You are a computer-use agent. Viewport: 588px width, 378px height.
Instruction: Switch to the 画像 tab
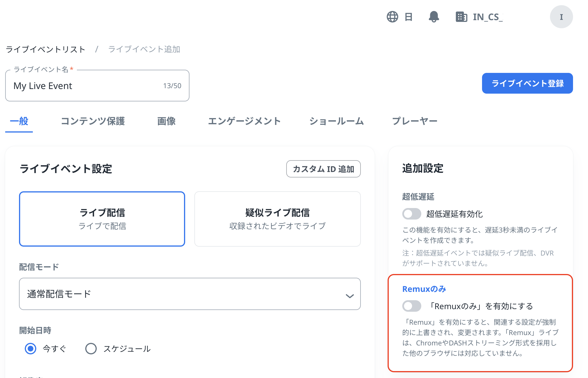166,121
